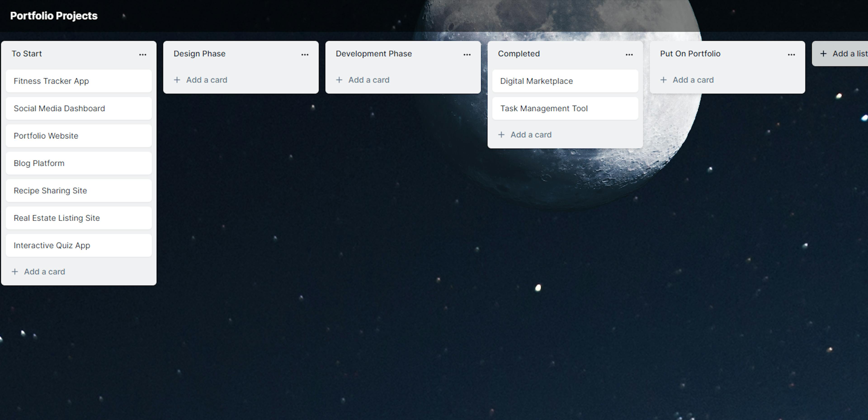Click plus icon in Design Phase list
This screenshot has height=420, width=868.
(177, 80)
